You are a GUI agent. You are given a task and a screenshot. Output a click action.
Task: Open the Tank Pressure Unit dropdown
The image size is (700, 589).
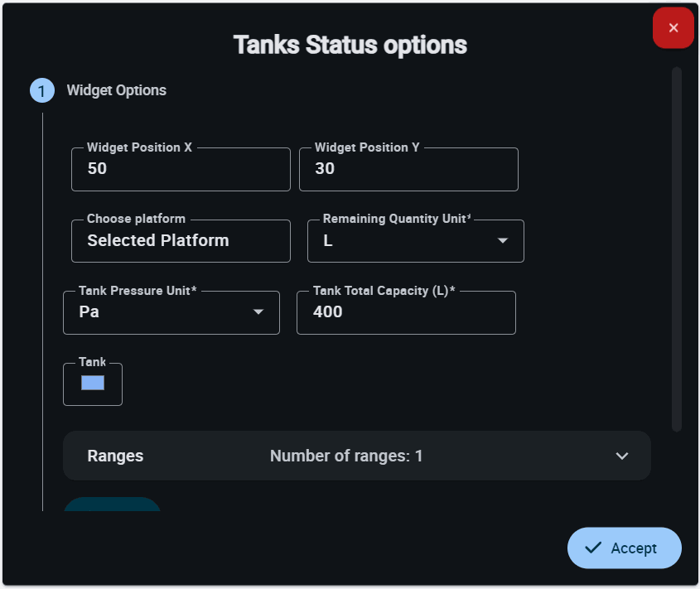click(162, 312)
